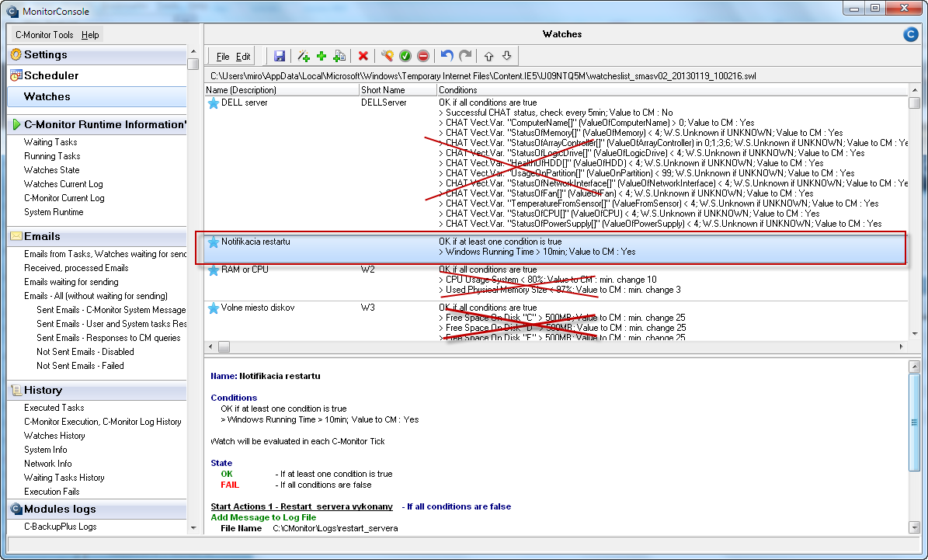Screen dimensions: 928x560
Task: Open Execution Fails
Action: coord(51,492)
